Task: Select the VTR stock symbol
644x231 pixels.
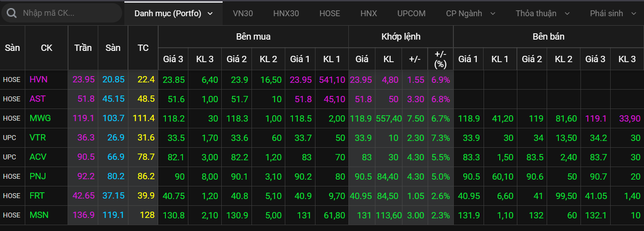Action: 37,138
